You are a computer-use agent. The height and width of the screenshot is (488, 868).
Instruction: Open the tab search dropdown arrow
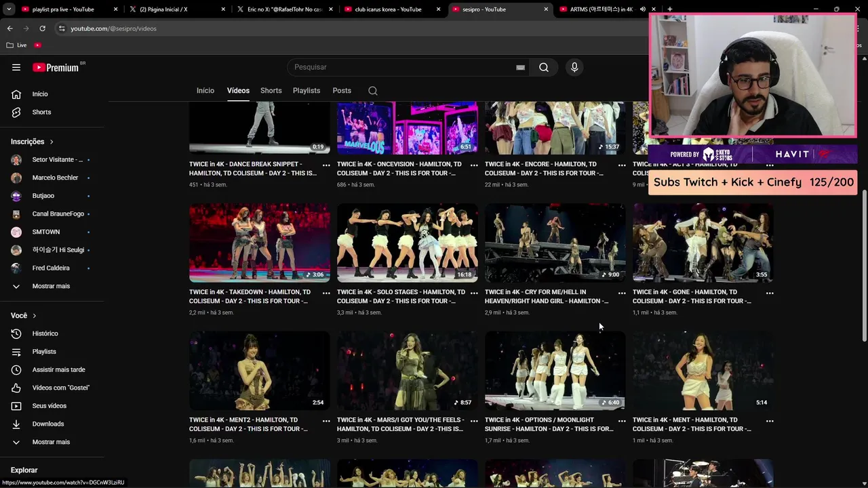tap(9, 9)
